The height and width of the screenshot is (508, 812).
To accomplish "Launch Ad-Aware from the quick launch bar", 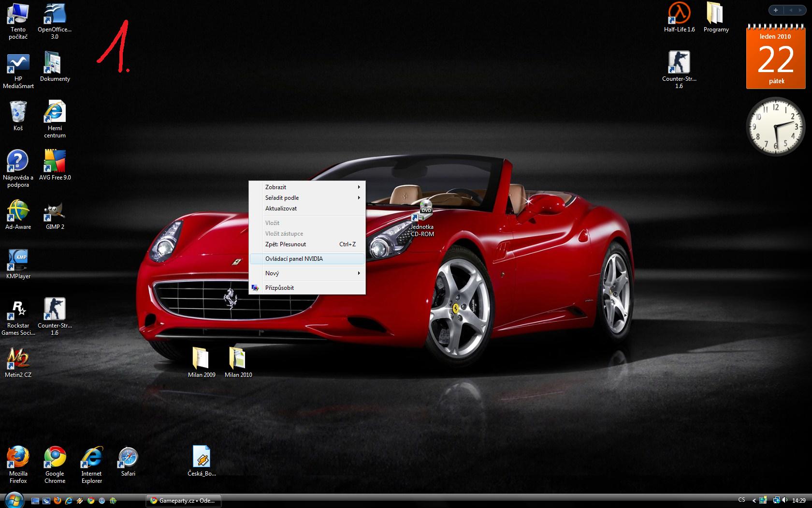I will [x=113, y=500].
